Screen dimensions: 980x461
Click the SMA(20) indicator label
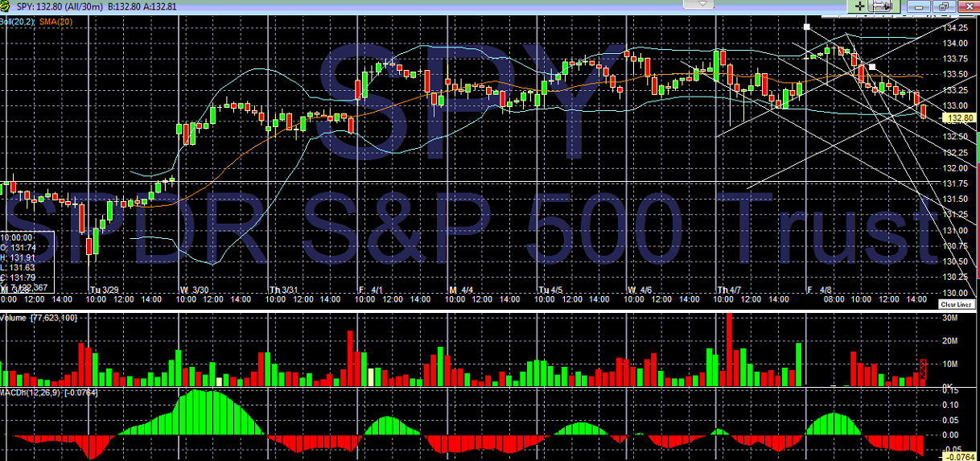click(x=56, y=20)
